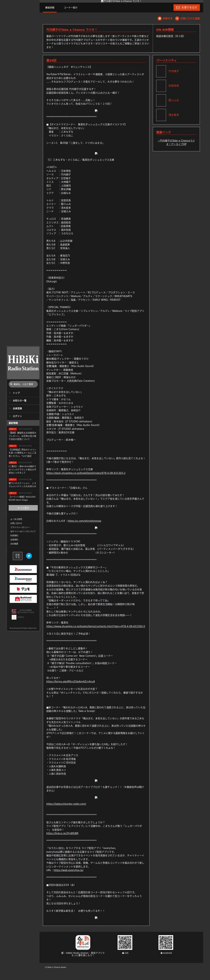210x980 pixels.
Task: Switch to the コーナー紹介 tab
Action: click(71, 8)
